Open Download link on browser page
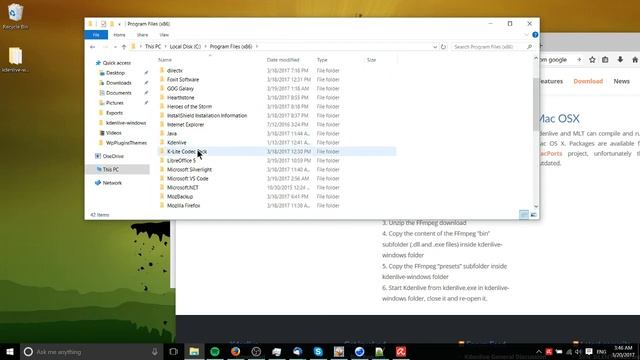Screen dimensions: 640x360 (x=588, y=81)
